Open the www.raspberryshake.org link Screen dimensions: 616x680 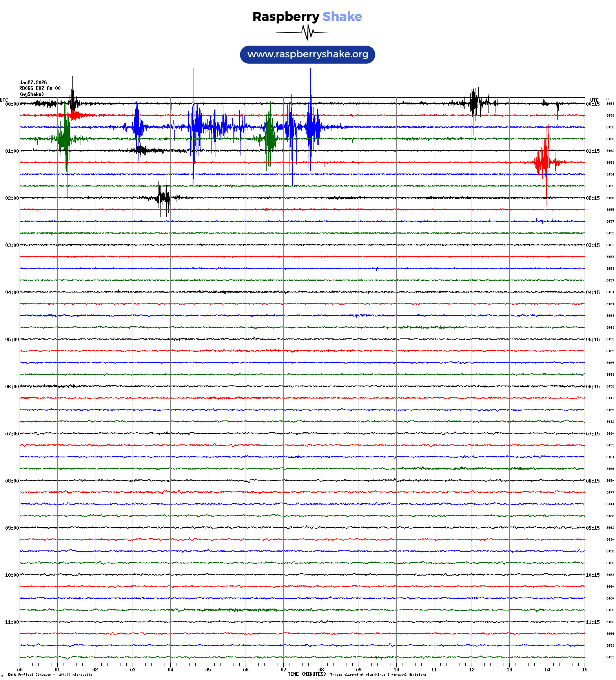click(x=308, y=54)
